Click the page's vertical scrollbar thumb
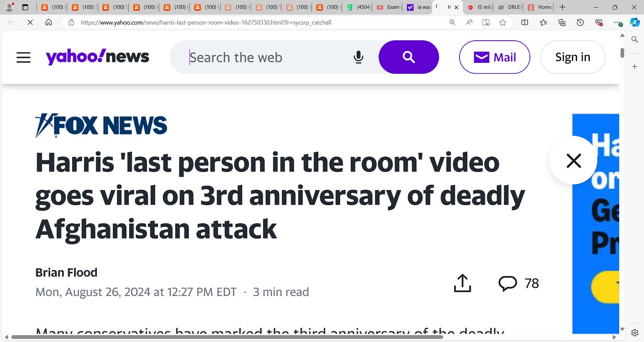The height and width of the screenshot is (342, 644). pos(622,53)
